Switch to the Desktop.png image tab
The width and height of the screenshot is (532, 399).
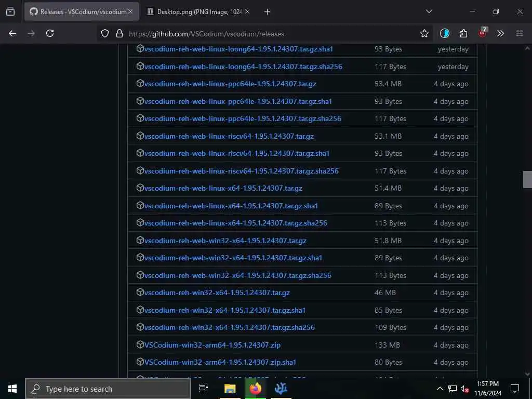198,12
